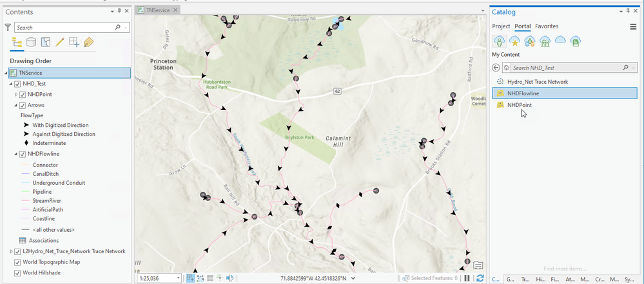Choose List By Snapping grid icon
The image size is (644, 284).
pyautogui.click(x=74, y=42)
